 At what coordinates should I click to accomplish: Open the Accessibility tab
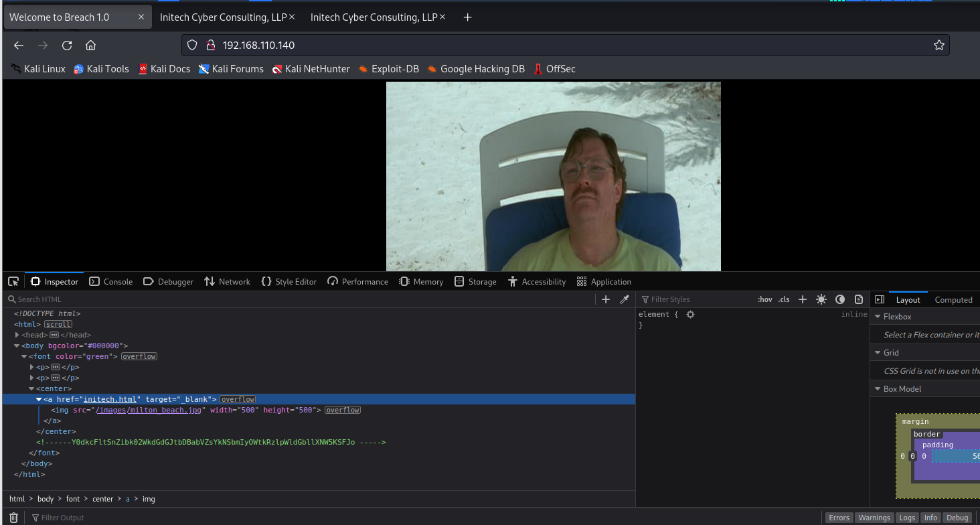coord(537,282)
